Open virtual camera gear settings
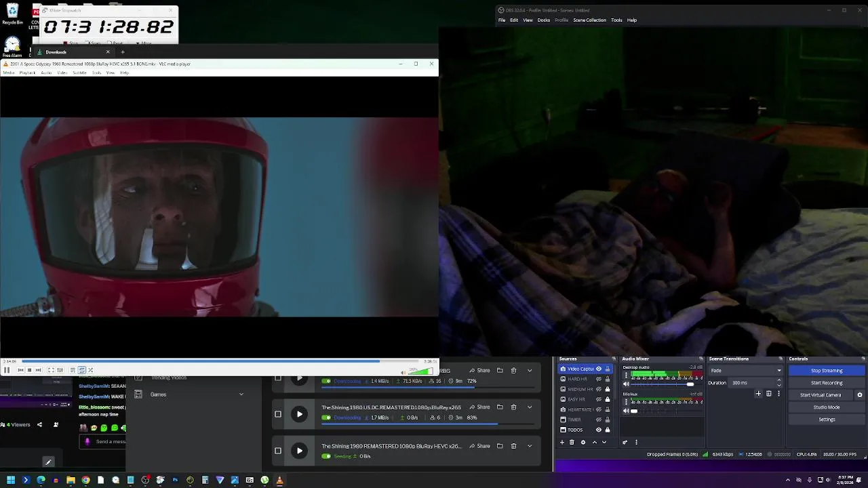The width and height of the screenshot is (868, 488). 860,395
